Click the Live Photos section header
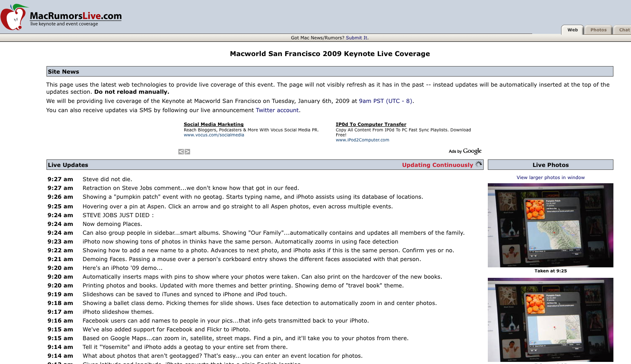The image size is (631, 364). pos(551,165)
